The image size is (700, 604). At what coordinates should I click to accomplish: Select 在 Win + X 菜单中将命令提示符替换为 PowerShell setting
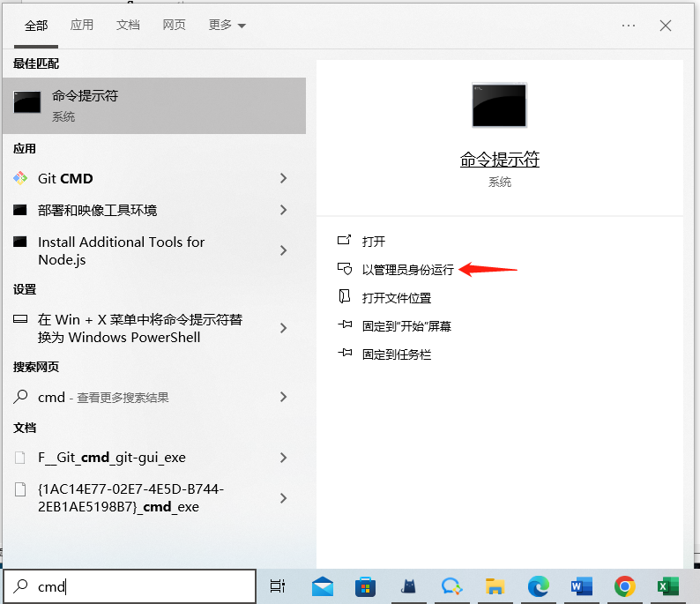(140, 329)
